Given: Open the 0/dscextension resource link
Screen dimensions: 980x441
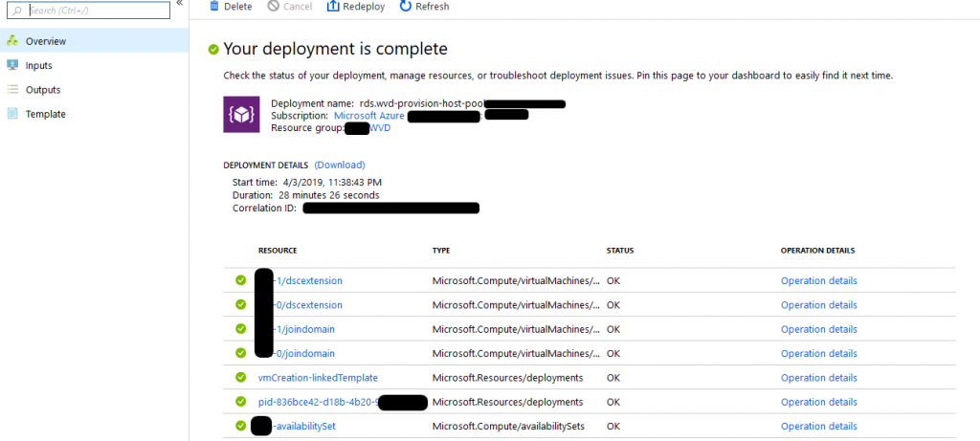Looking at the screenshot, I should point(307,305).
